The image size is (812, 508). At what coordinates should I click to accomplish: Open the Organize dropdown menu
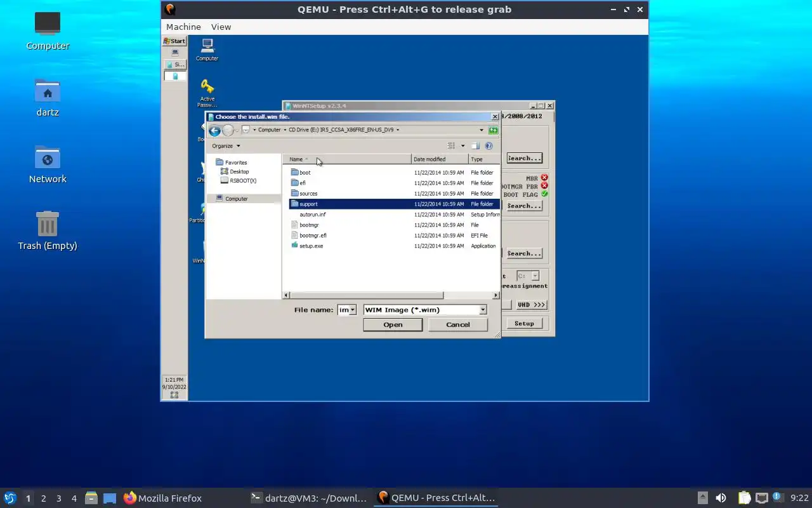(226, 146)
